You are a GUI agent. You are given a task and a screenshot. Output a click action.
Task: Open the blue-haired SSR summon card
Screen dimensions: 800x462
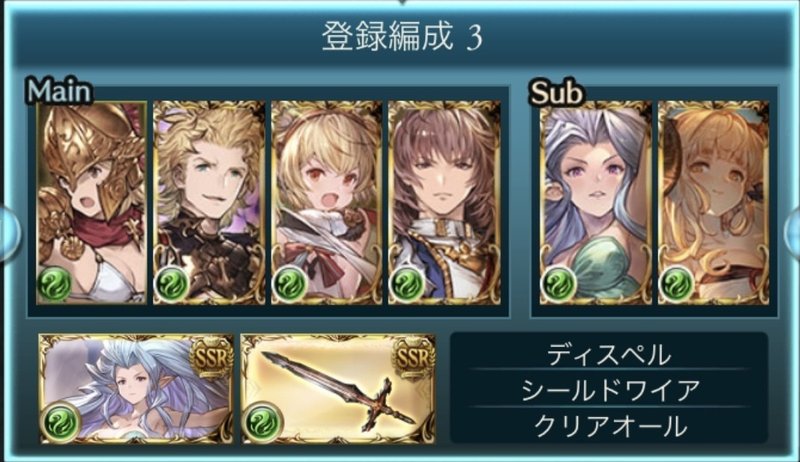[x=136, y=389]
